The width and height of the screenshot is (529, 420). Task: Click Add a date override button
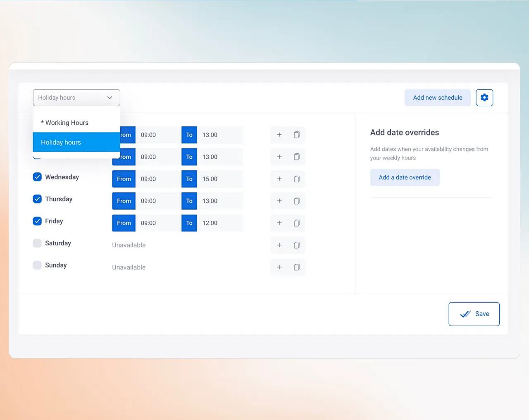(x=405, y=177)
